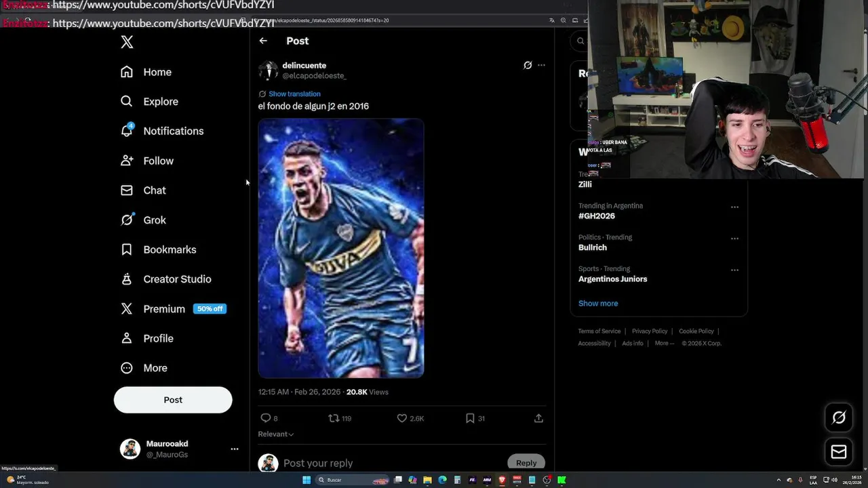Open the Premium page
Screen dimensions: 868x488
pyautogui.click(x=164, y=309)
